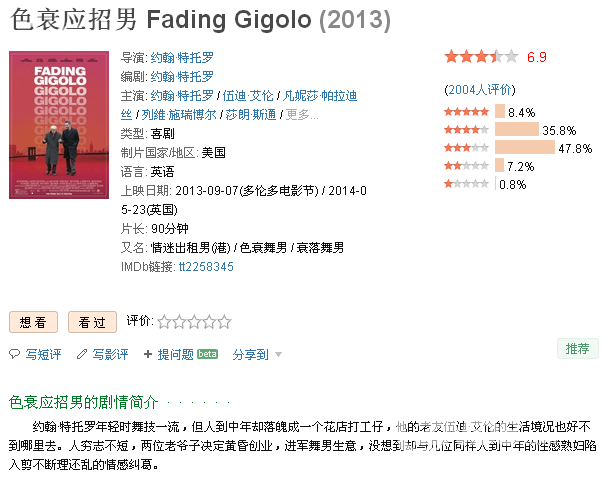The width and height of the screenshot is (606, 486).
Task: Mark film as 看过
Action: coord(92,322)
